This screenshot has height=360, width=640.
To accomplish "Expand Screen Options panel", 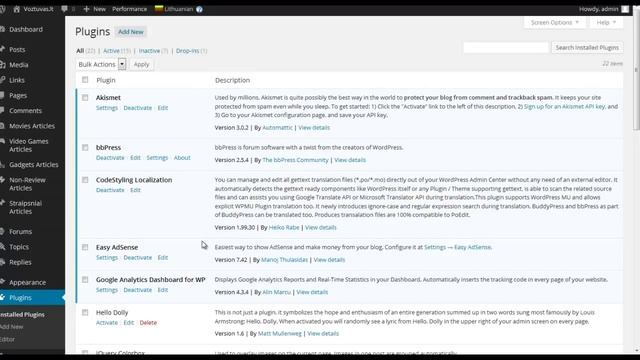I will 555,22.
